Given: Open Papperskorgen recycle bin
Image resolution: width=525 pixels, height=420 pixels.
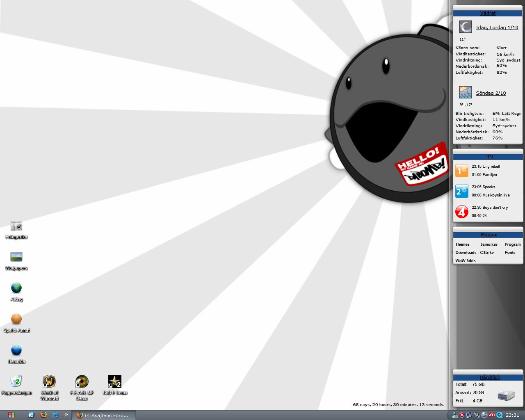Looking at the screenshot, I should [16, 382].
